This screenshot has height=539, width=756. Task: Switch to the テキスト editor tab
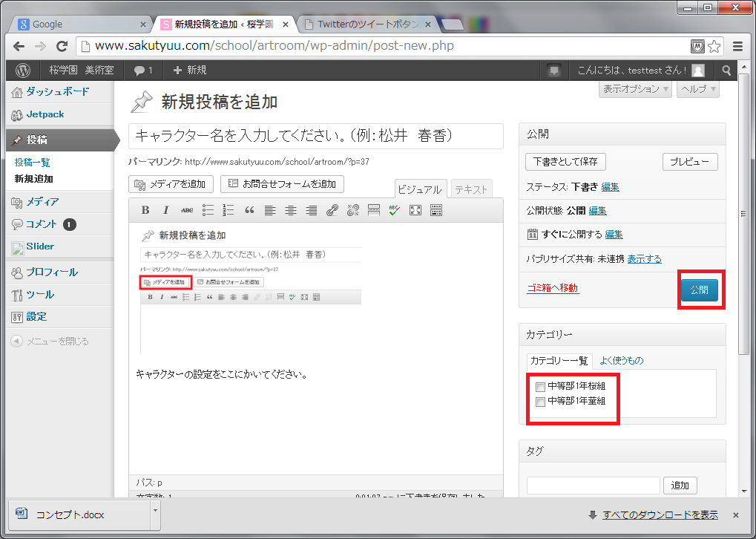pyautogui.click(x=471, y=189)
